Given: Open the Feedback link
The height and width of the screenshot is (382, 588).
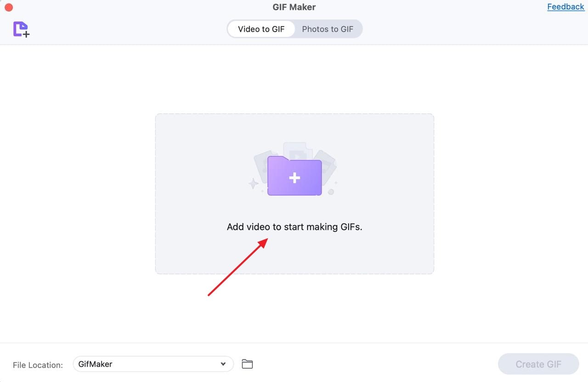Looking at the screenshot, I should [x=565, y=7].
